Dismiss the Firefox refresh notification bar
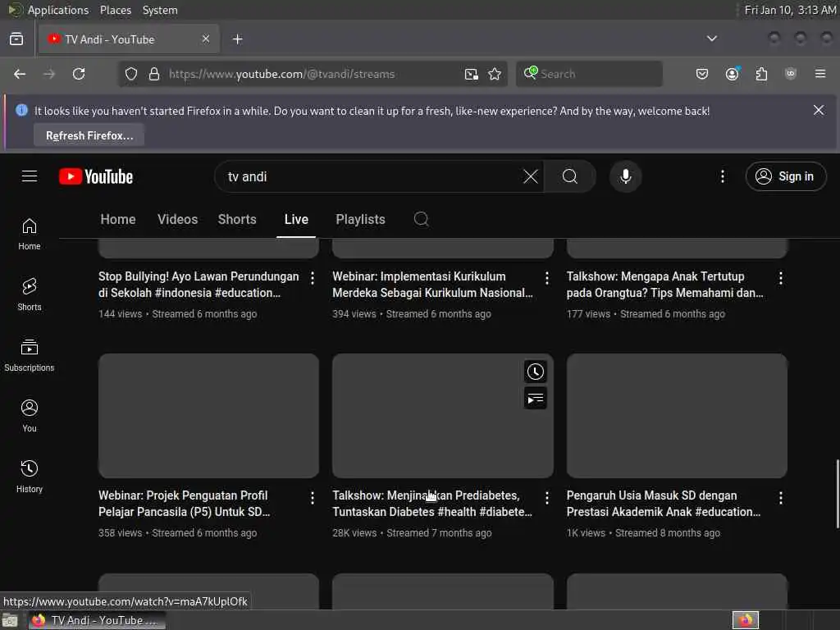The image size is (840, 630). click(x=818, y=110)
